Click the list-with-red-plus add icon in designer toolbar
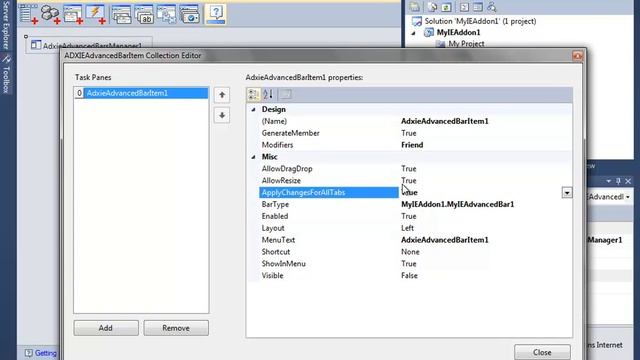640x360 pixels. coord(29,14)
